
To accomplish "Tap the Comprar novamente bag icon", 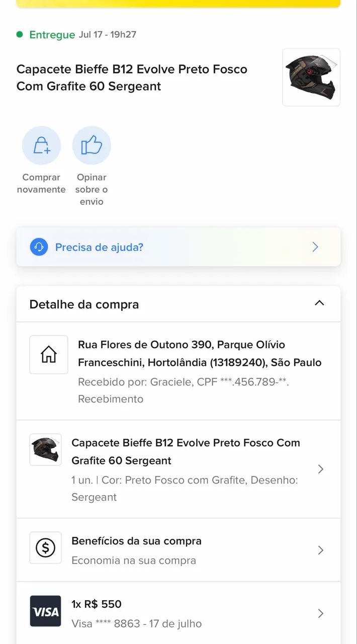I will tap(41, 145).
